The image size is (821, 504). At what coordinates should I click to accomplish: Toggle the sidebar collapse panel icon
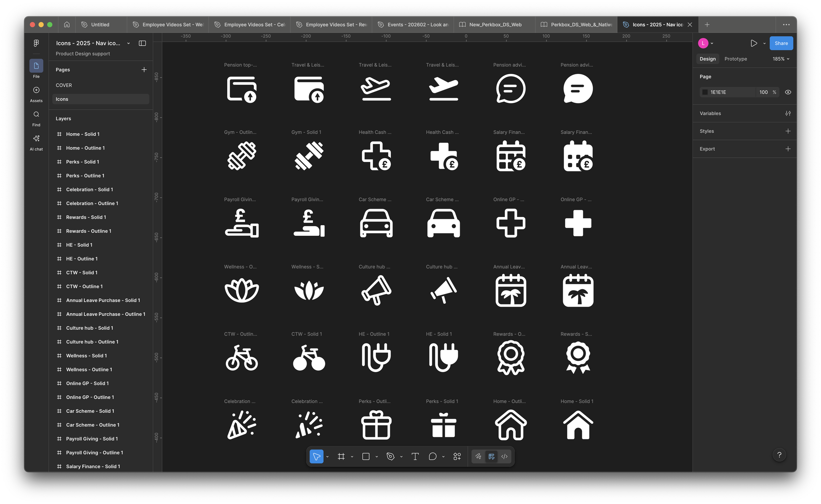(142, 43)
